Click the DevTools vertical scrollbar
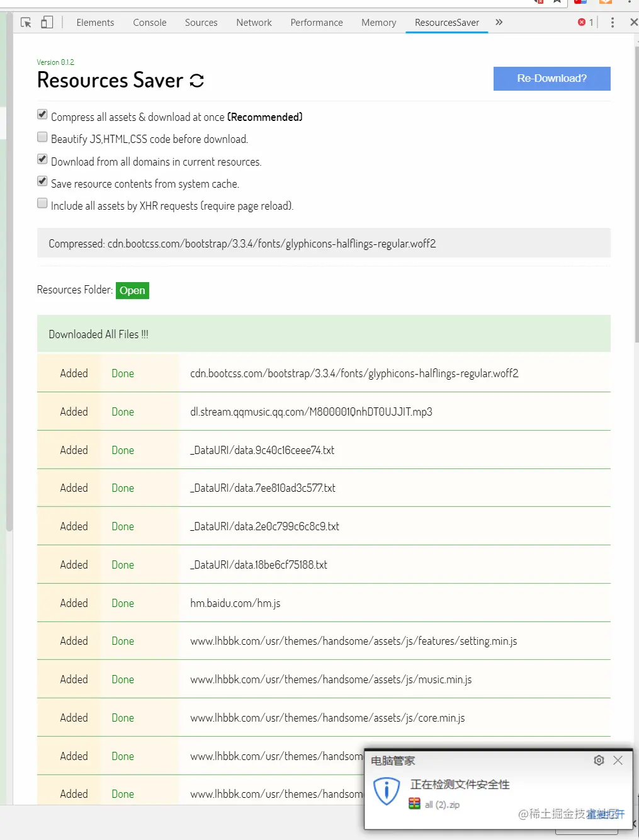639x840 pixels. [636, 195]
